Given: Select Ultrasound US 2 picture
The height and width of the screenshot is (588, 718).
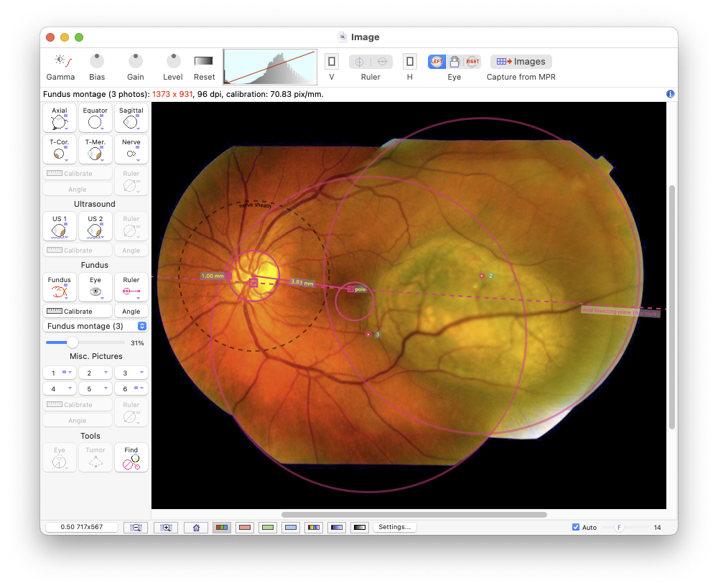Looking at the screenshot, I should (x=95, y=226).
